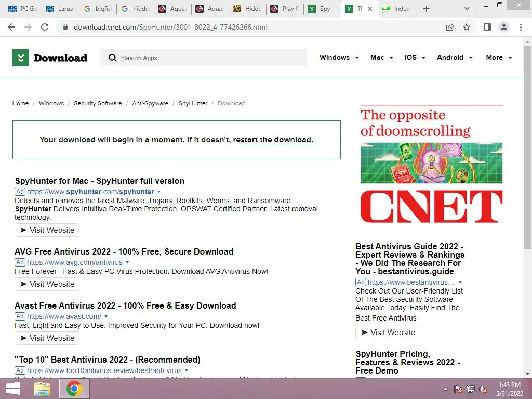Screen dimensions: 532x399
Task: Share this page using the share icon
Action: [450, 27]
